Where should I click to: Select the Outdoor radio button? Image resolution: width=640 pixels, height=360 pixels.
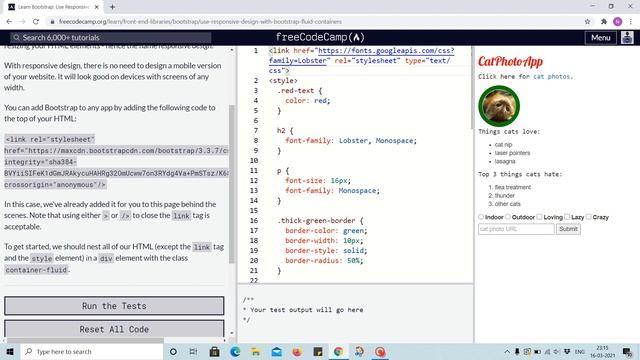[508, 217]
